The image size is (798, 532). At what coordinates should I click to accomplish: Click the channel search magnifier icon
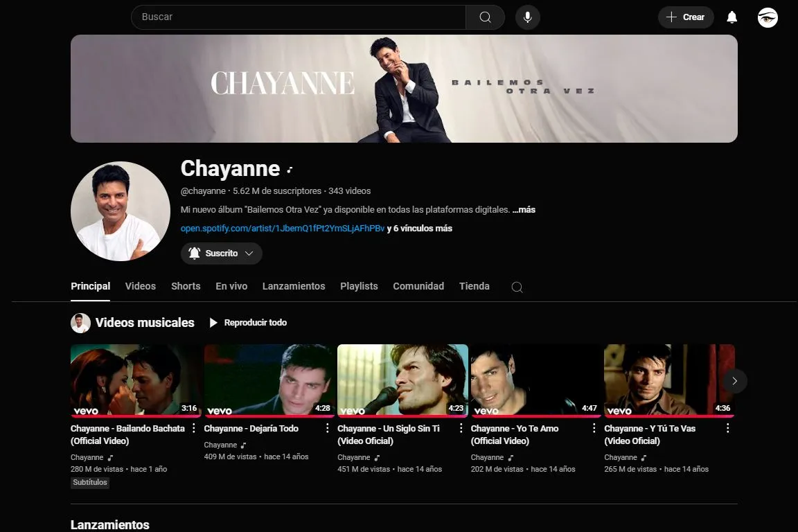point(517,287)
